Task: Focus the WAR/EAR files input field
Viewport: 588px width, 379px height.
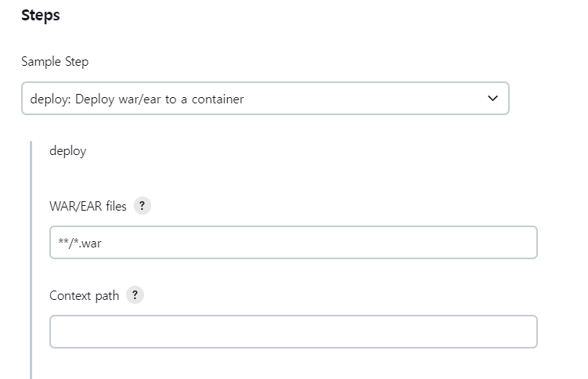Action: pos(294,242)
